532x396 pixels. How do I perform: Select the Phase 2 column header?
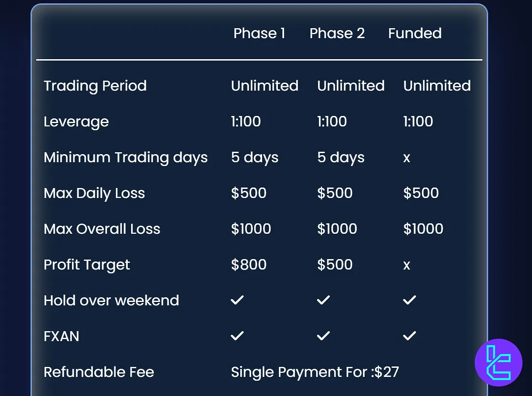click(x=337, y=33)
